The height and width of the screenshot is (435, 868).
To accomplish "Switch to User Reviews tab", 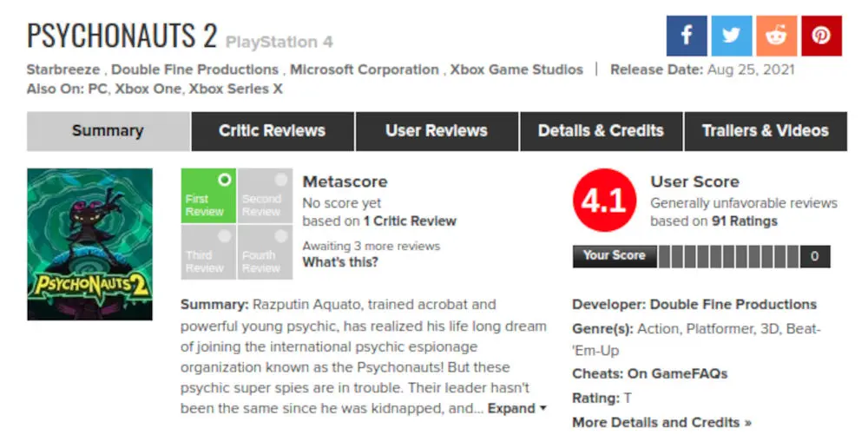I will click(x=437, y=131).
